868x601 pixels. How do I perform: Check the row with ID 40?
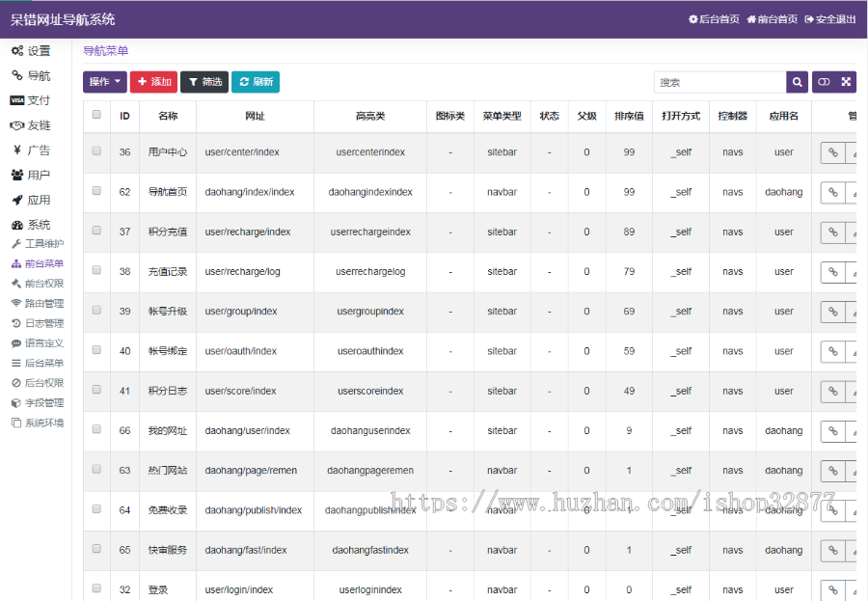[x=96, y=350]
